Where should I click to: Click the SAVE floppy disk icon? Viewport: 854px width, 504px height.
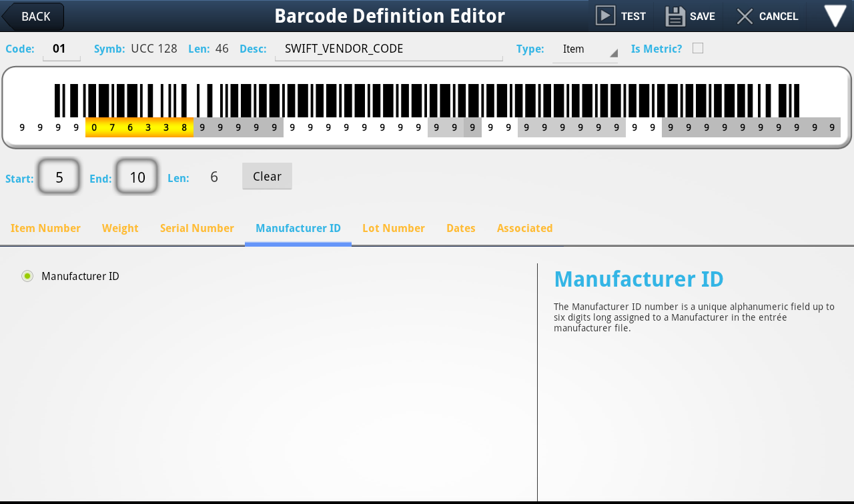675,16
